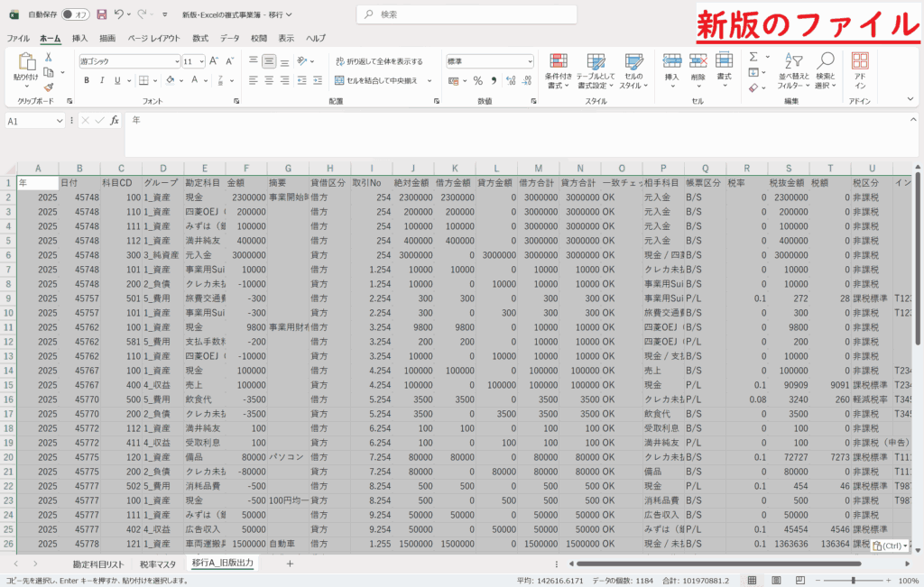This screenshot has width=924, height=587.
Task: Toggle italic formatting
Action: (102, 80)
